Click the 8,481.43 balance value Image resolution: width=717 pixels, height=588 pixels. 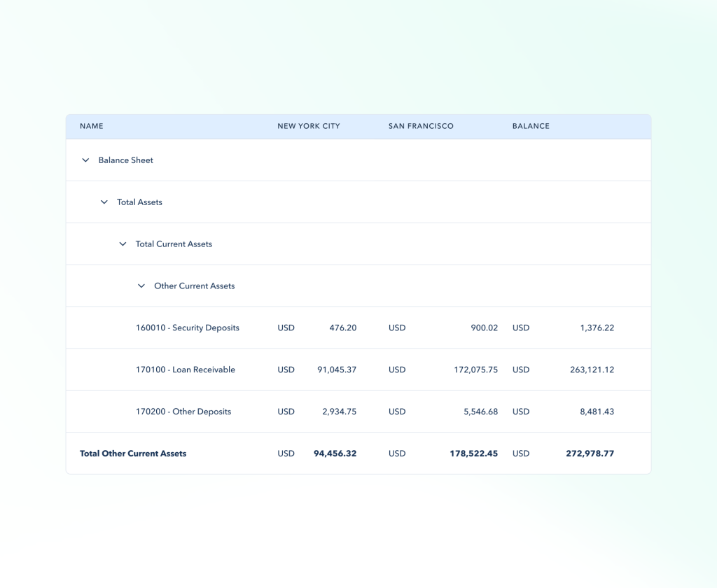pyautogui.click(x=597, y=412)
